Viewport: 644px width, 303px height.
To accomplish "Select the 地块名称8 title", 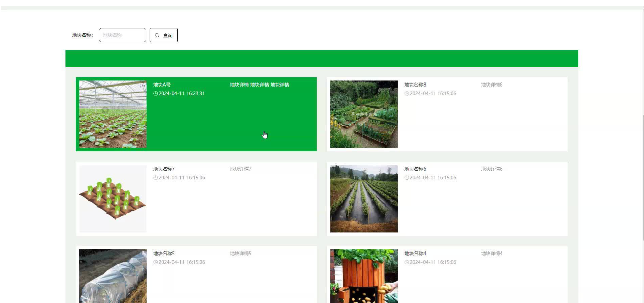I will pyautogui.click(x=415, y=85).
